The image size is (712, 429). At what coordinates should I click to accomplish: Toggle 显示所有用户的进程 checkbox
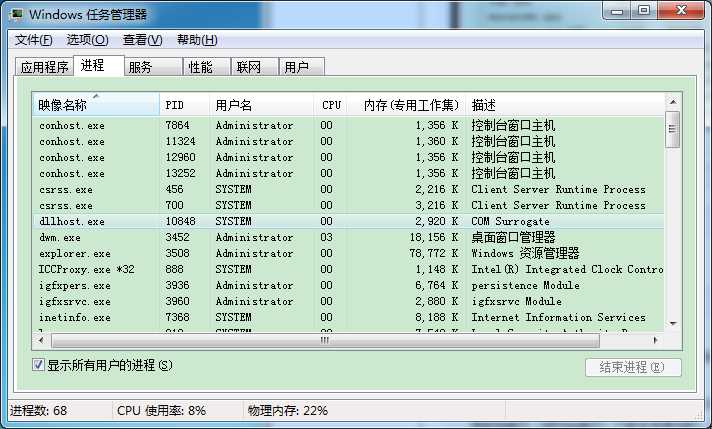(38, 365)
